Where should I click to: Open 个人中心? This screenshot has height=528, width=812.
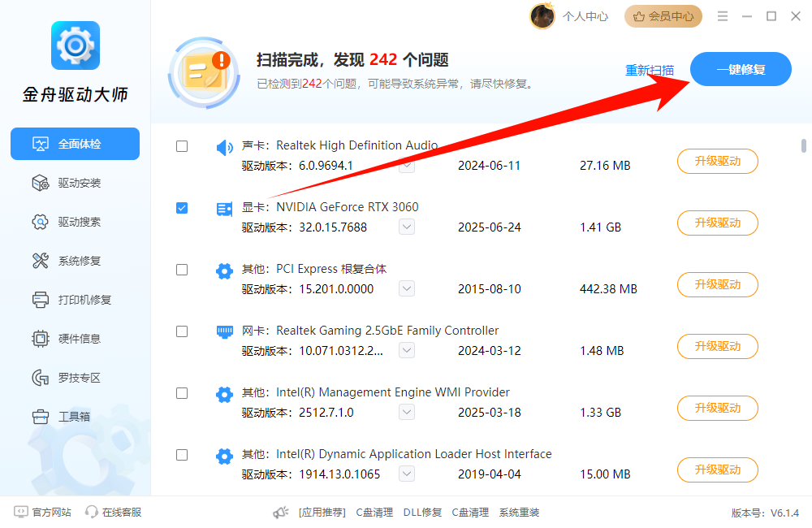click(x=585, y=16)
